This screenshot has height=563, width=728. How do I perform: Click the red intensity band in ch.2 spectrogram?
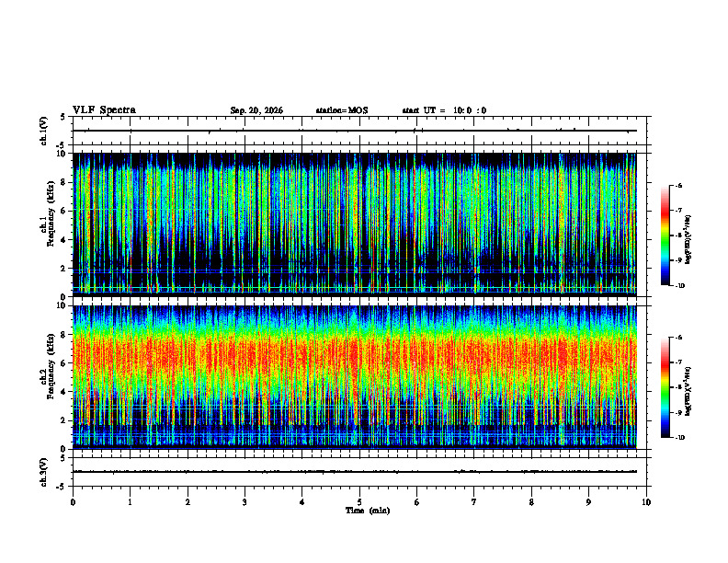[355, 355]
